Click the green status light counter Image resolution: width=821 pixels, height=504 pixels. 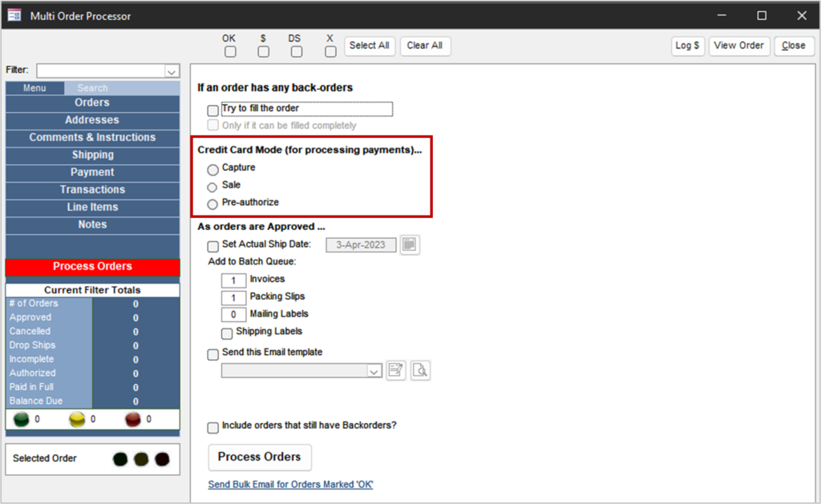click(x=21, y=418)
